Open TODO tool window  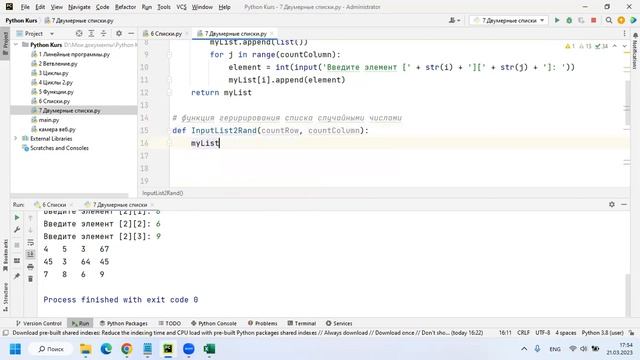[169, 323]
